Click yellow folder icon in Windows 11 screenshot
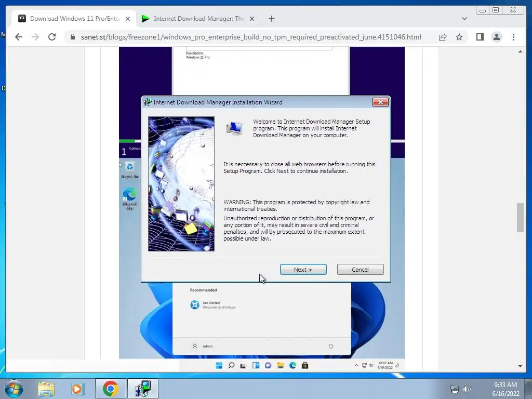Image resolution: width=532 pixels, height=399 pixels. pos(280,365)
